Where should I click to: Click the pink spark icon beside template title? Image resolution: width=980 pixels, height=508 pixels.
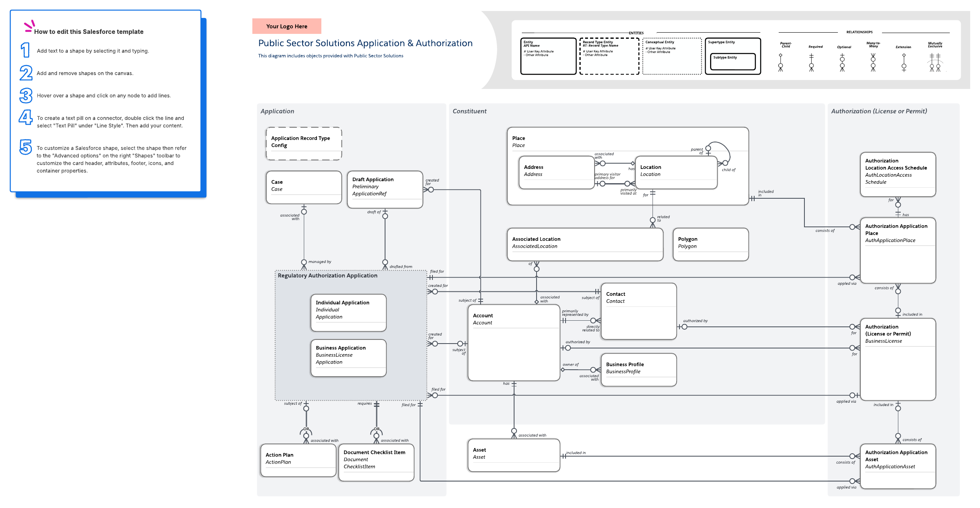click(x=29, y=26)
